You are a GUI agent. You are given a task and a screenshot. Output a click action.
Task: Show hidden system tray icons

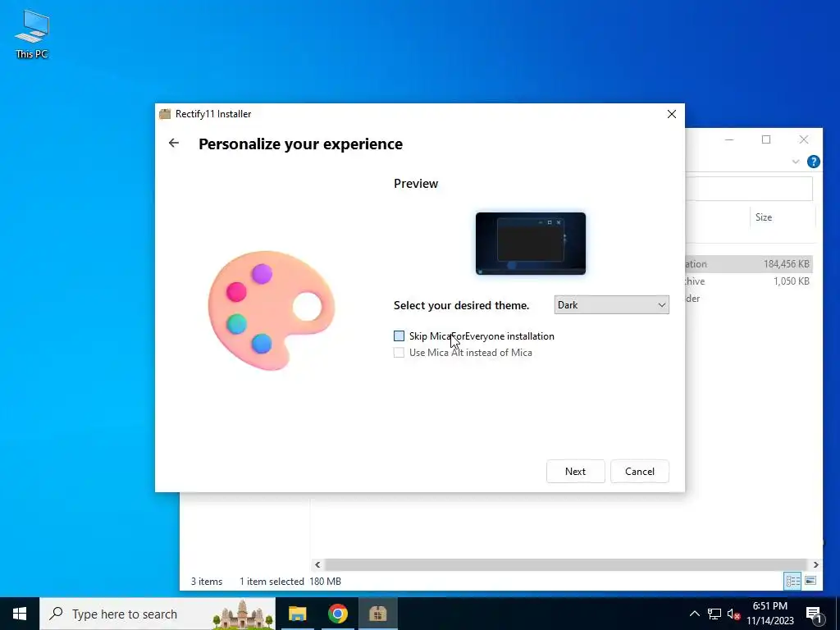(694, 614)
